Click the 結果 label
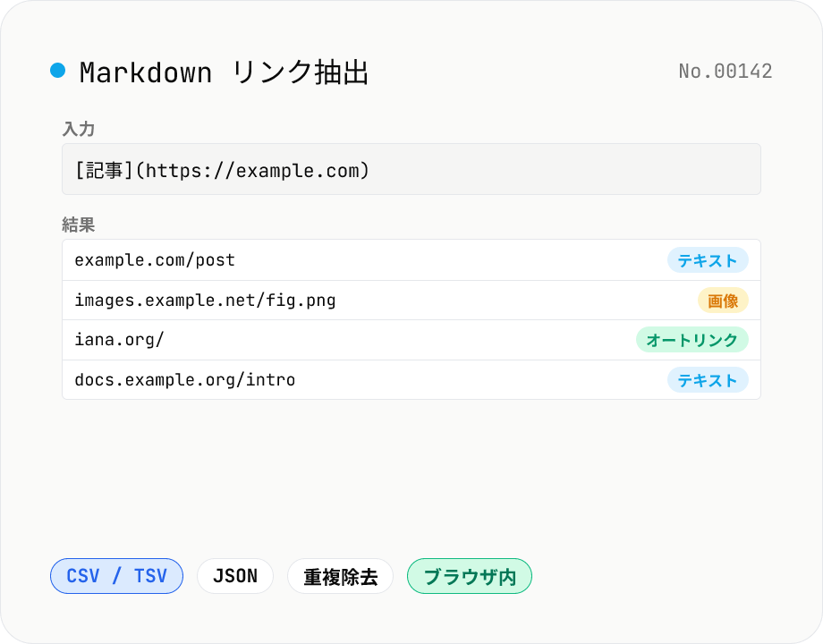 pos(78,225)
